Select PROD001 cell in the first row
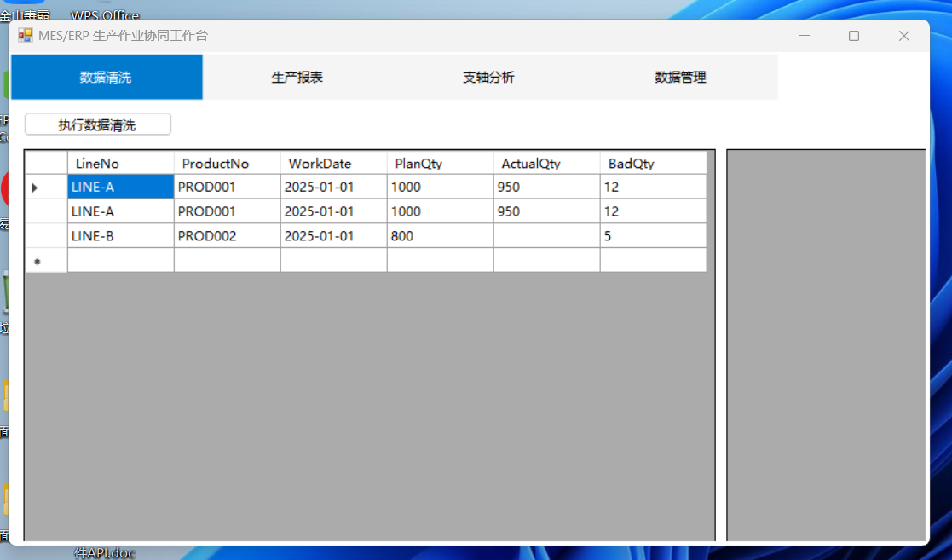 227,187
